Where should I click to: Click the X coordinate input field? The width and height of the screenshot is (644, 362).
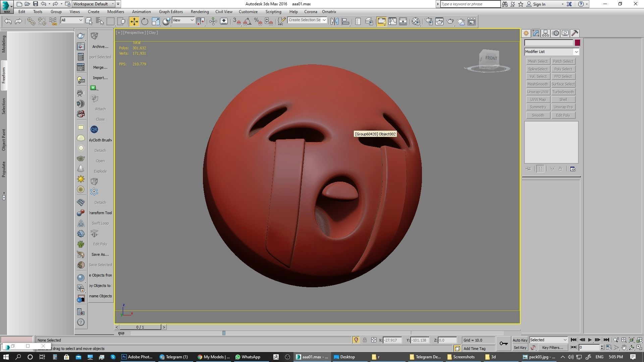point(392,340)
